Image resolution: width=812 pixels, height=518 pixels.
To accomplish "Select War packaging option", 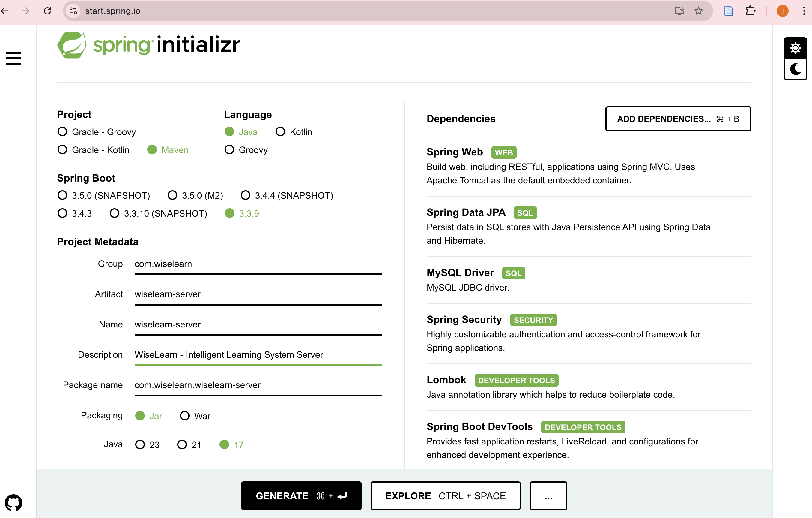I will pos(195,416).
